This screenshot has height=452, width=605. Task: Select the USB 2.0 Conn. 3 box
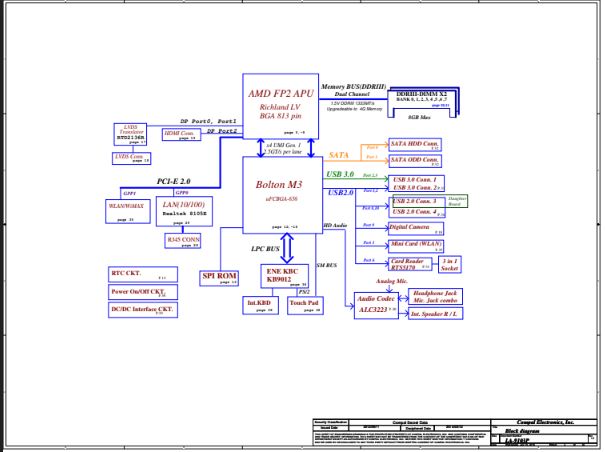[415, 201]
